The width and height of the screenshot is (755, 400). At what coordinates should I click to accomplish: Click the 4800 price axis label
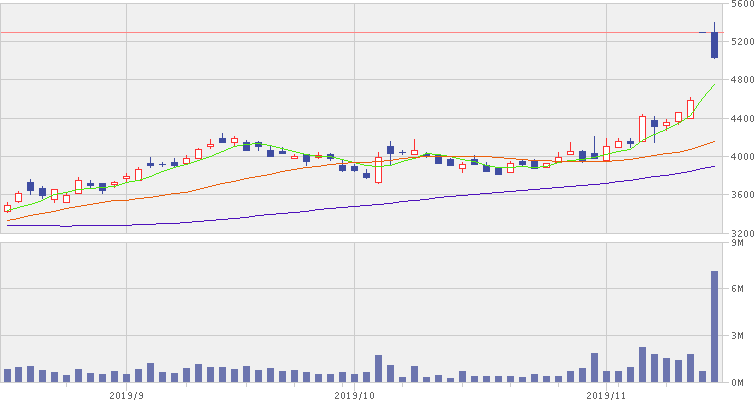coord(740,80)
